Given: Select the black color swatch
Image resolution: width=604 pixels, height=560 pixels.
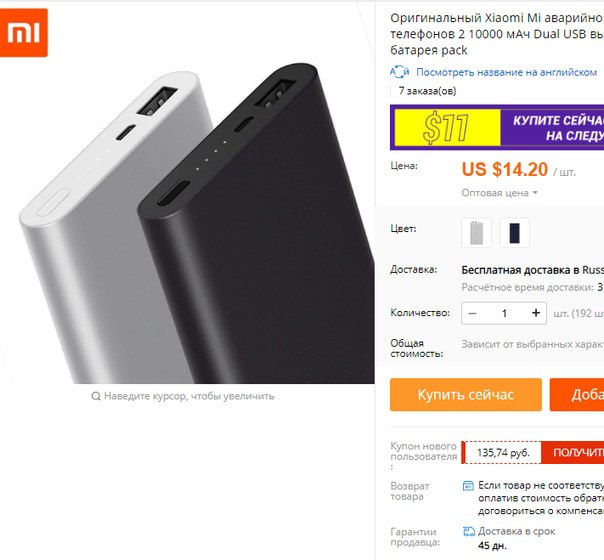Looking at the screenshot, I should [515, 233].
